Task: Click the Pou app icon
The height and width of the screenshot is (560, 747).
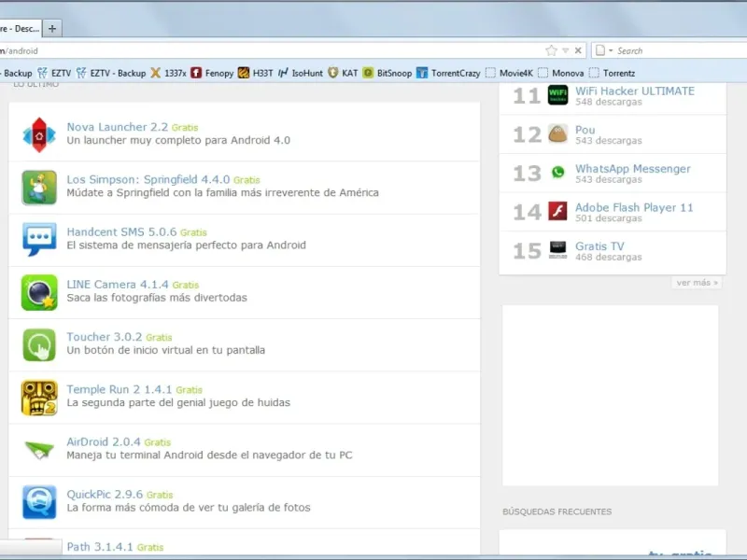Action: 557,134
